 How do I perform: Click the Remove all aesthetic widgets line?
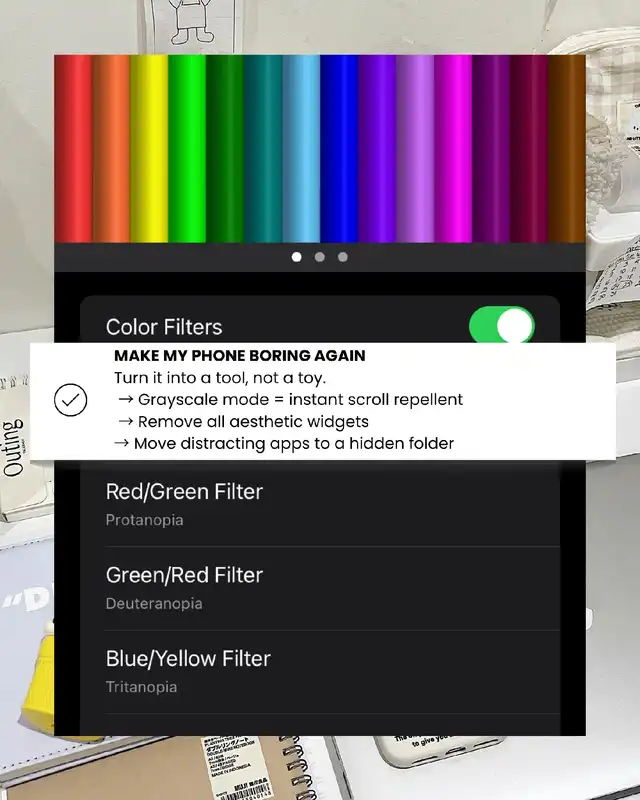pos(243,421)
